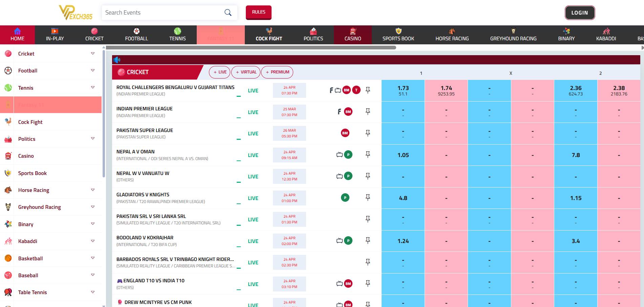Open the SPORTS BOOK nav tab
Viewport: 644px width, 307px height.
click(x=398, y=35)
